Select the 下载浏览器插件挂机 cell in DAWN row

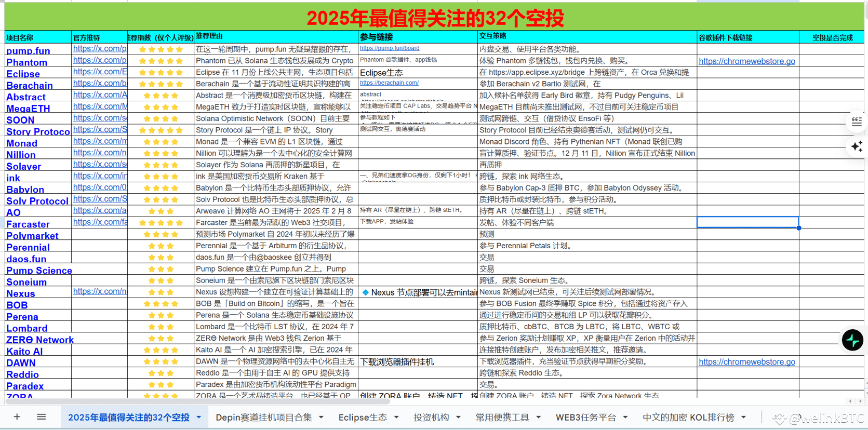tap(418, 362)
